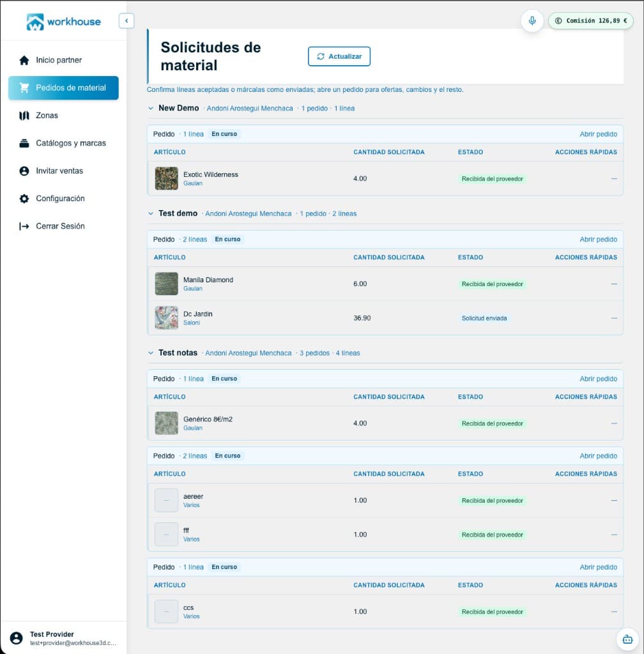Click the quantity 6.00 for Manila Diamond
Image resolution: width=644 pixels, height=654 pixels.
pos(360,284)
